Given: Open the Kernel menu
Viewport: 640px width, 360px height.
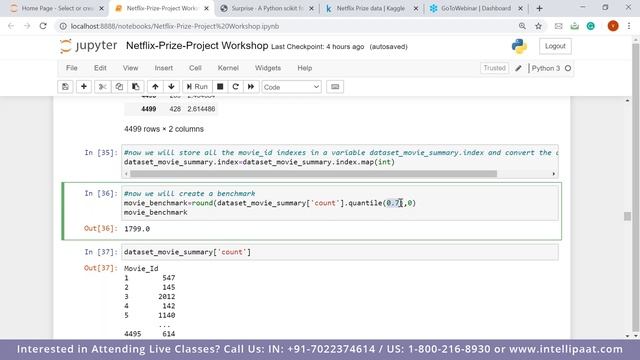Looking at the screenshot, I should [228, 68].
